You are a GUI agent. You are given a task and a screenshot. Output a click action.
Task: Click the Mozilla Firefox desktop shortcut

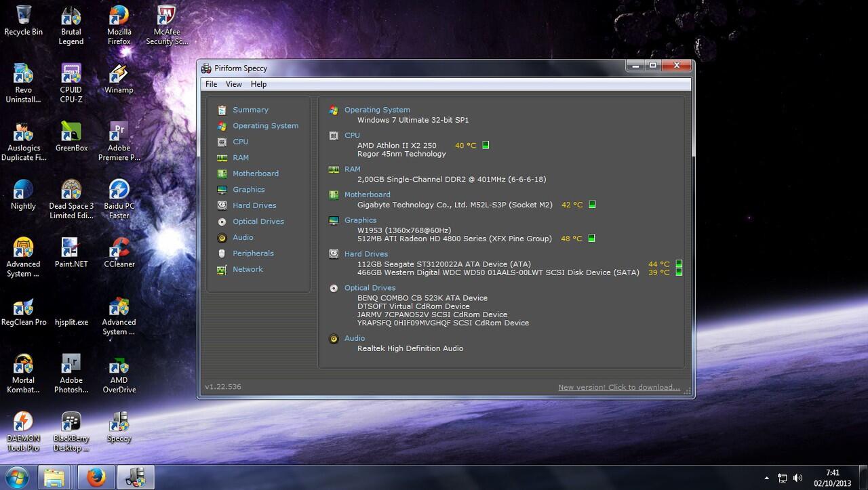(119, 26)
